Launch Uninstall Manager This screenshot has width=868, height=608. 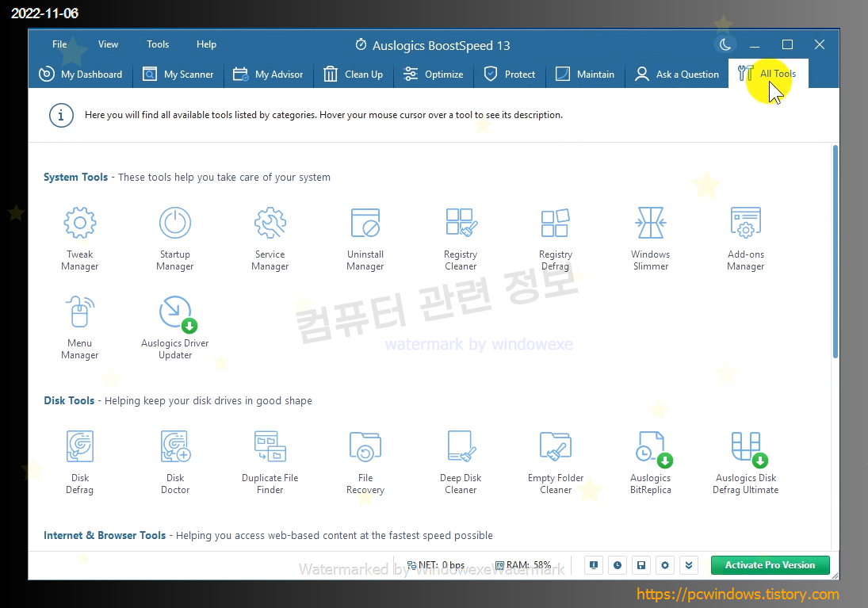coord(365,239)
